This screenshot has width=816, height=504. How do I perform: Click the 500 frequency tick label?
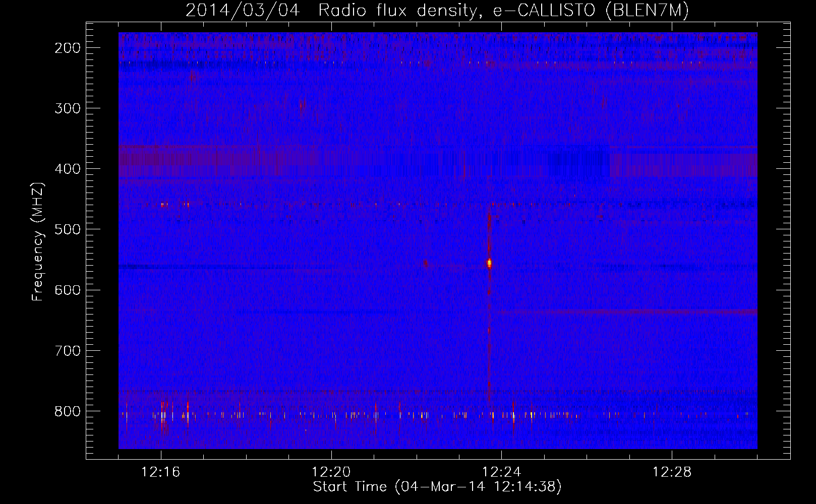click(x=68, y=229)
